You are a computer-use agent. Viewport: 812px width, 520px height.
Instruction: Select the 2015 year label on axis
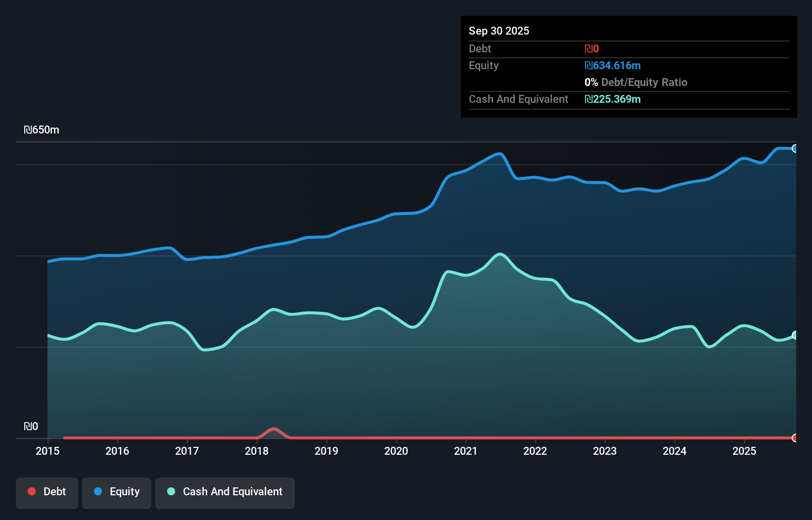(x=47, y=451)
